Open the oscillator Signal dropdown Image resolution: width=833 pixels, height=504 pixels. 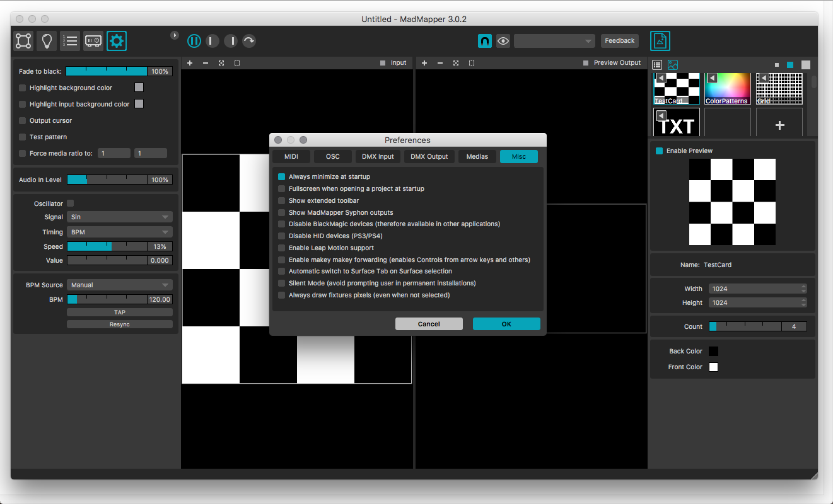coord(119,217)
